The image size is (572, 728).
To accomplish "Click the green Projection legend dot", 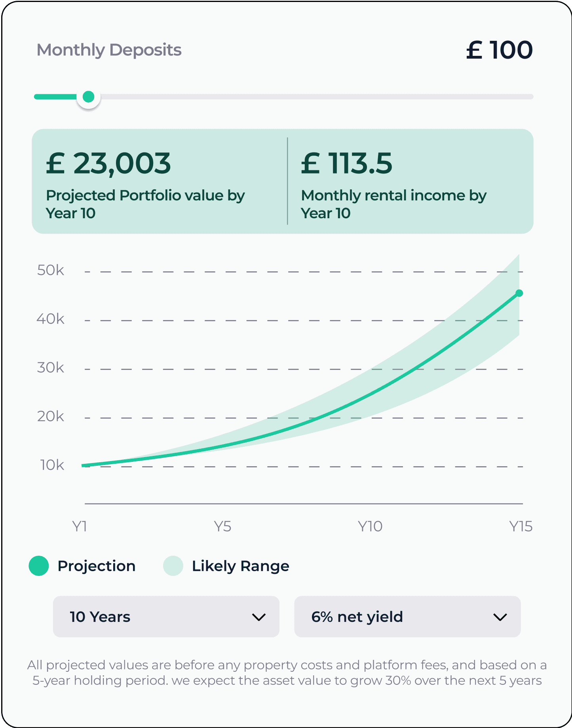I will click(x=39, y=566).
